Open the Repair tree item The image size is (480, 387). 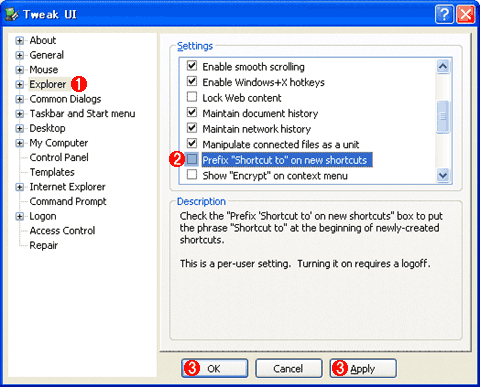pyautogui.click(x=44, y=246)
